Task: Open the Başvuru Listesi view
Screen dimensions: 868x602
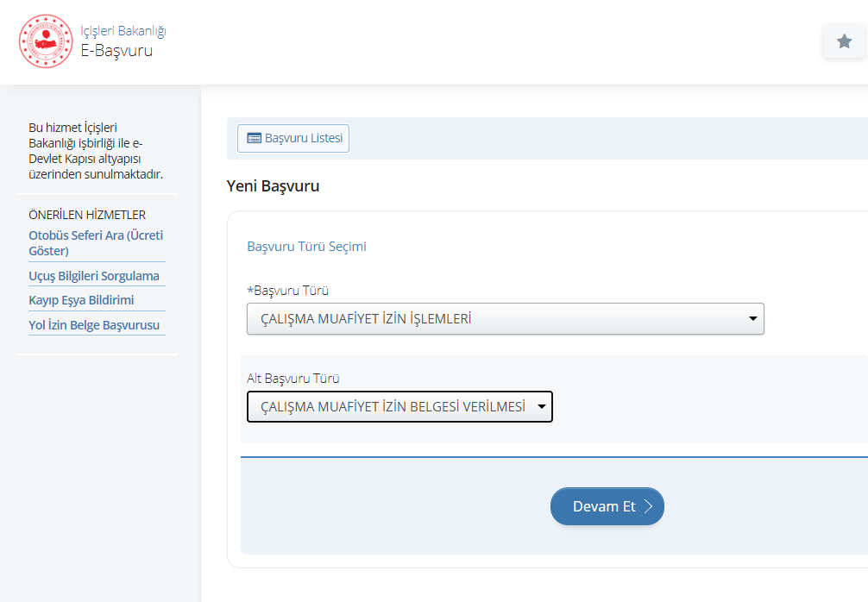Action: (x=293, y=138)
